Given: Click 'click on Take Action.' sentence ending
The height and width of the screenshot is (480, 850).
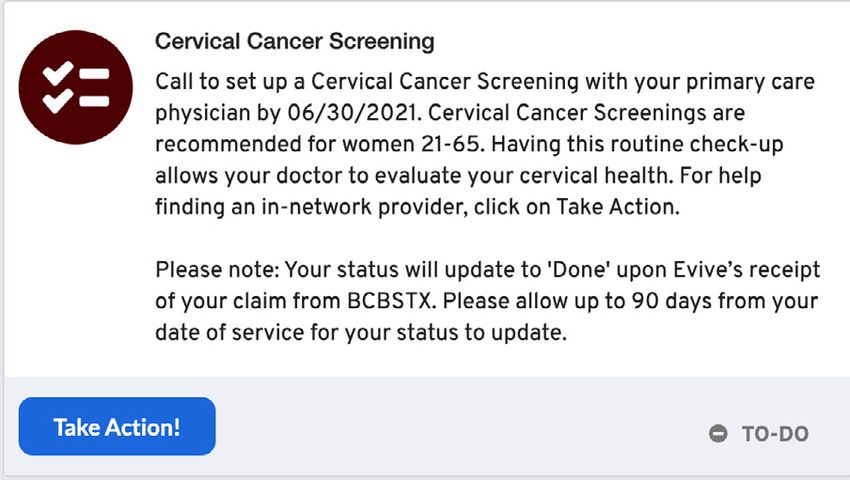Looking at the screenshot, I should click(577, 207).
